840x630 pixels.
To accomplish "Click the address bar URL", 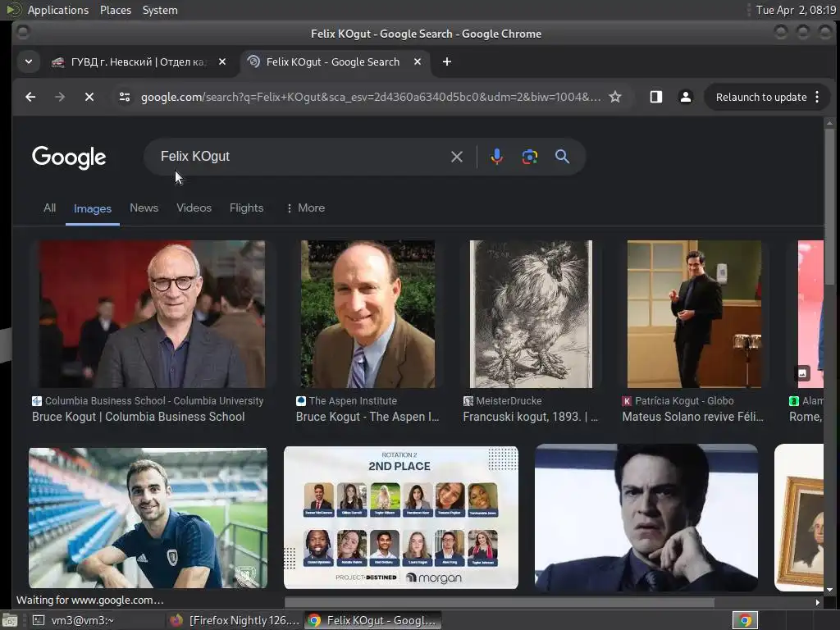I will [x=370, y=97].
